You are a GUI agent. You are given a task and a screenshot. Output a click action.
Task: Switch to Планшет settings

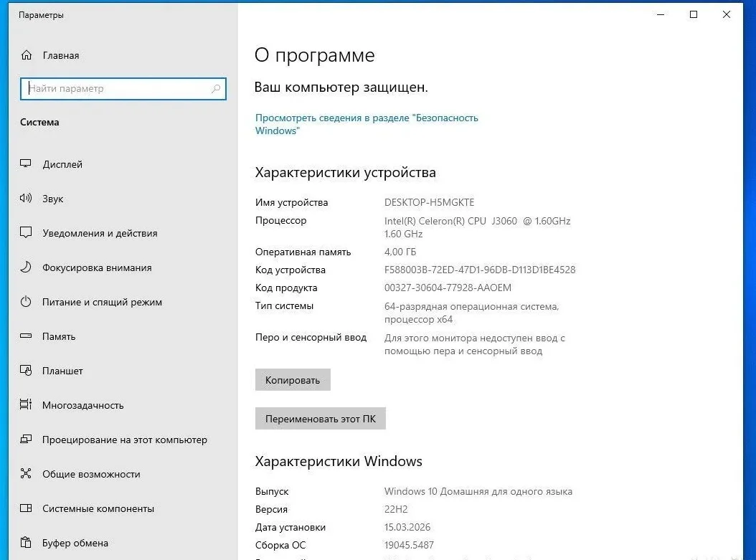pos(123,371)
